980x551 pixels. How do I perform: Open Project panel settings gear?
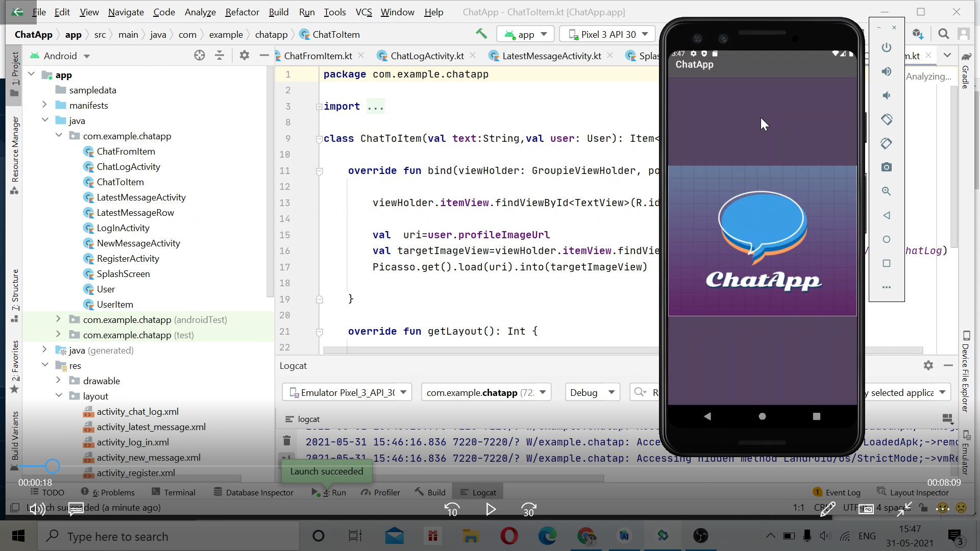click(244, 56)
